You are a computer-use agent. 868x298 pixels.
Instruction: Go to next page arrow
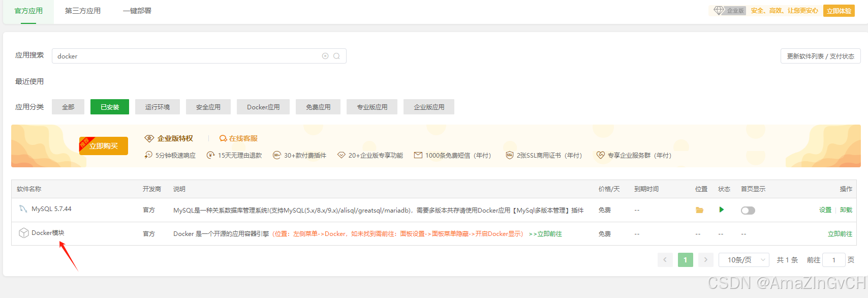click(x=705, y=260)
